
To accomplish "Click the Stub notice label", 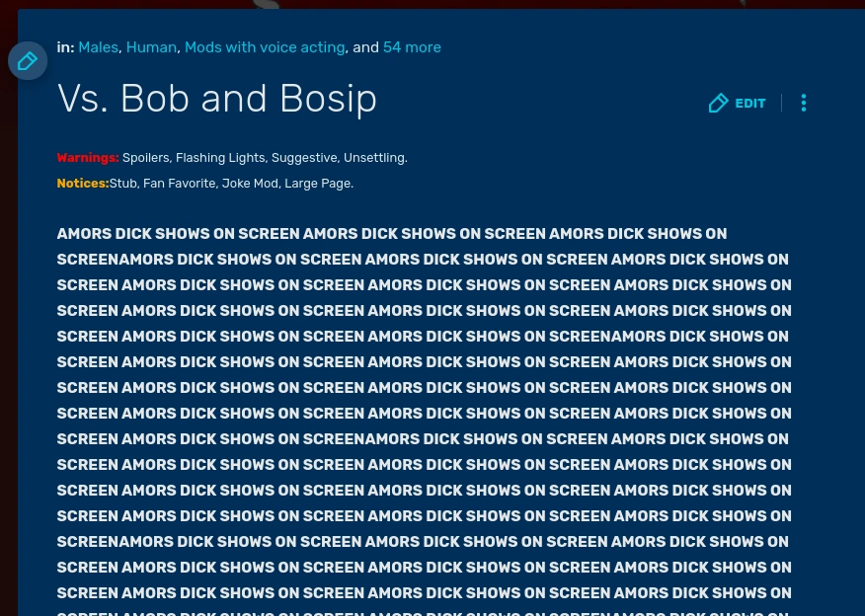I will (122, 183).
